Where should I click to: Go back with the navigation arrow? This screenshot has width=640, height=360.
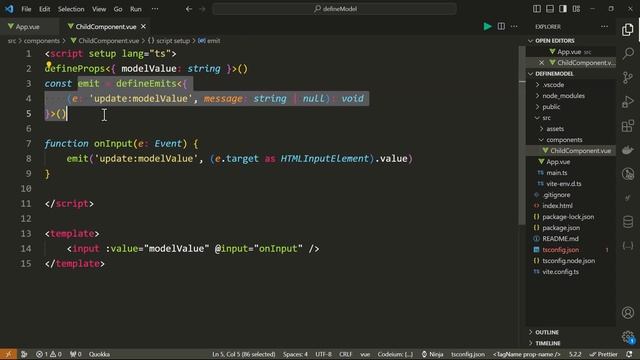tap(189, 9)
